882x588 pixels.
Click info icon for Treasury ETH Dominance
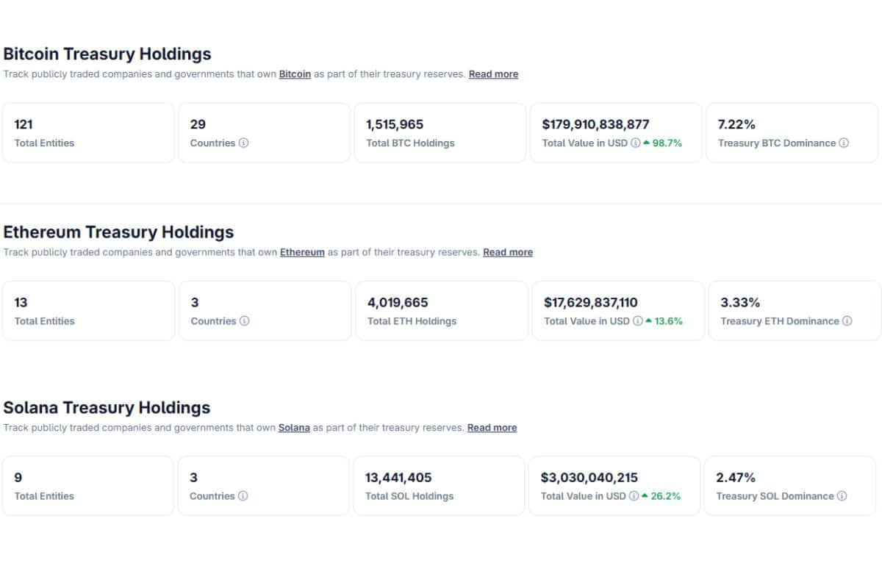point(847,321)
